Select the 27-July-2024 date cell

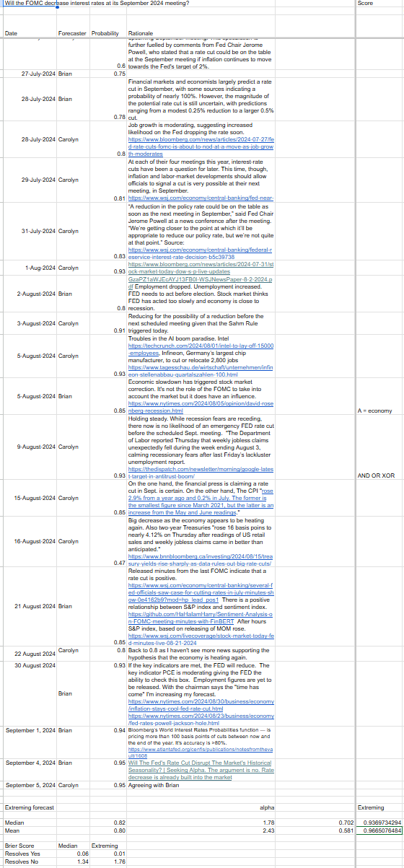click(x=30, y=74)
